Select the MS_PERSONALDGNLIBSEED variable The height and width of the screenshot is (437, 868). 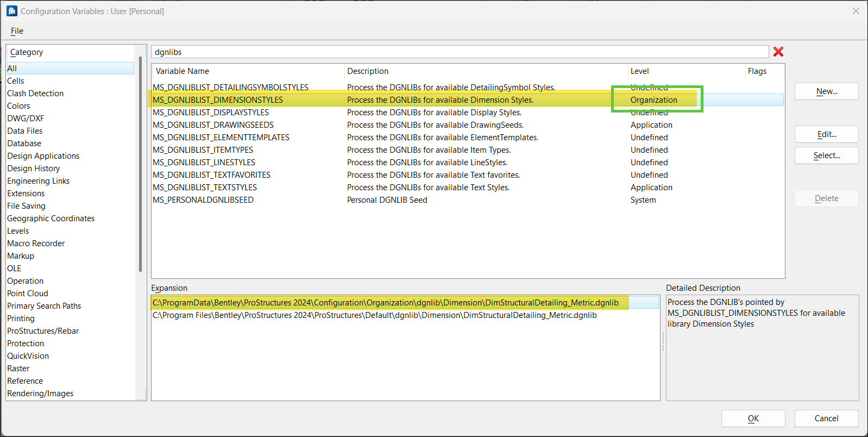coord(203,200)
